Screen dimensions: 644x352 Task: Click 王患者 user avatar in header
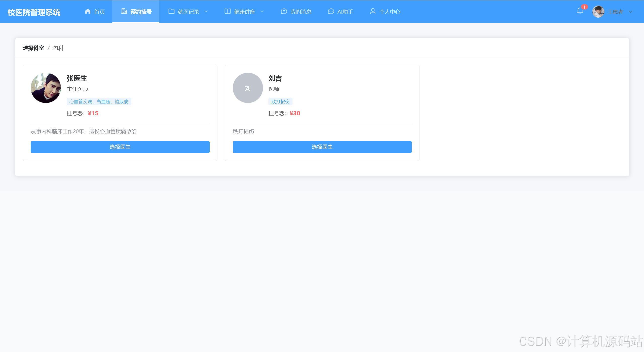(598, 12)
